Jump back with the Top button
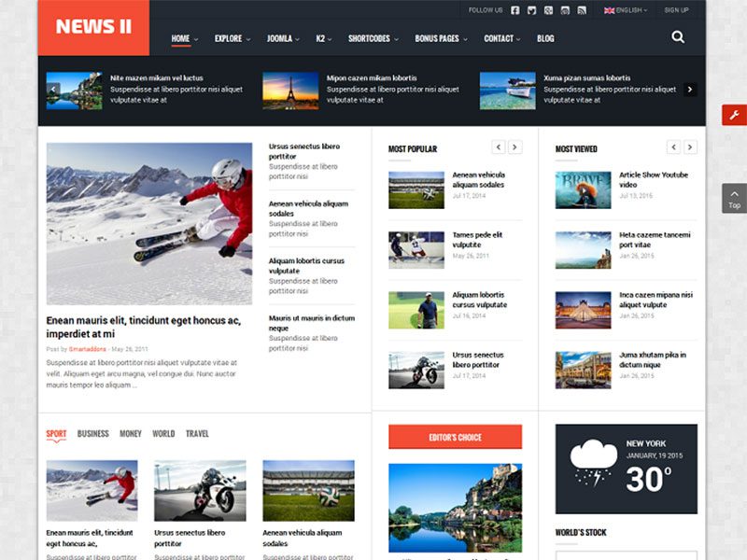Image resolution: width=747 pixels, height=560 pixels. click(734, 199)
